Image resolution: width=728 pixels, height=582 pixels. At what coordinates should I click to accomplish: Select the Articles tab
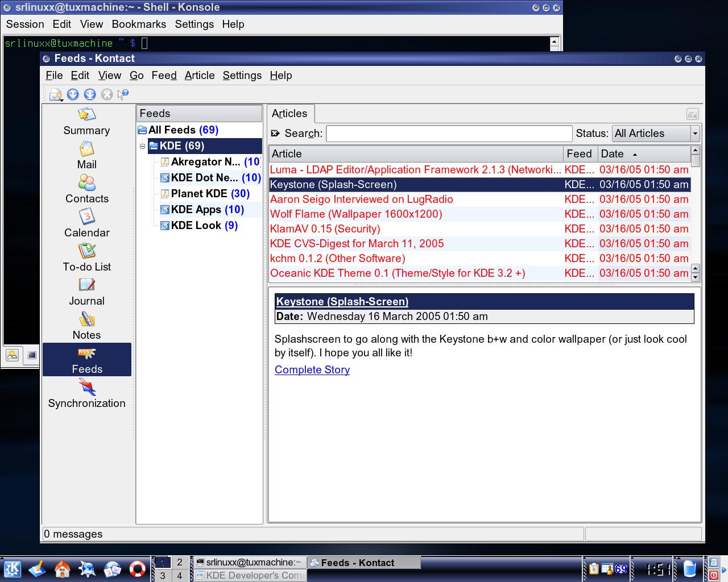click(289, 114)
